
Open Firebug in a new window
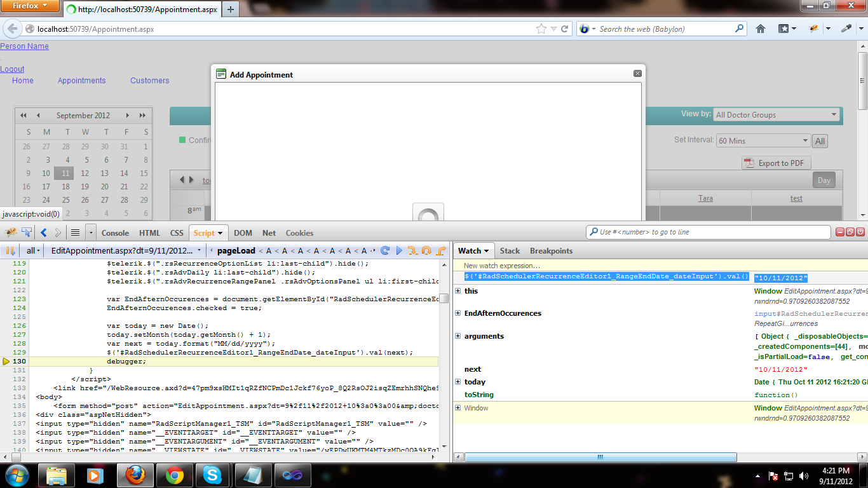coord(850,232)
